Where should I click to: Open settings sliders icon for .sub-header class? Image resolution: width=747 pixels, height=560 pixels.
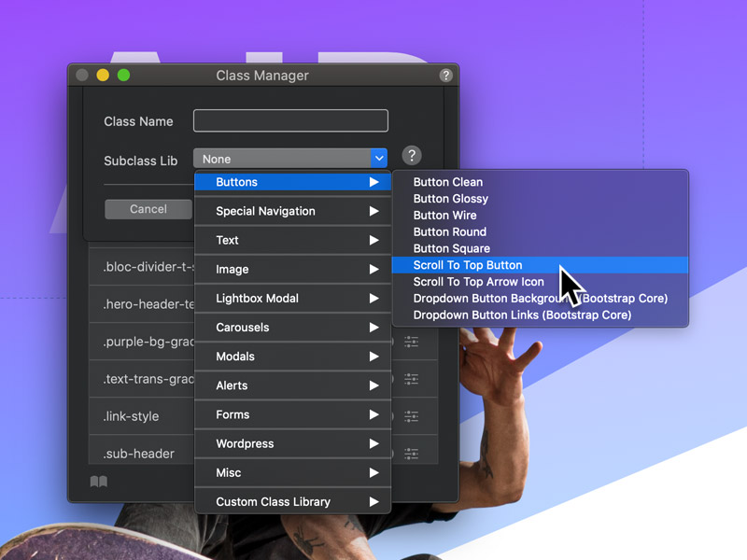coord(412,454)
